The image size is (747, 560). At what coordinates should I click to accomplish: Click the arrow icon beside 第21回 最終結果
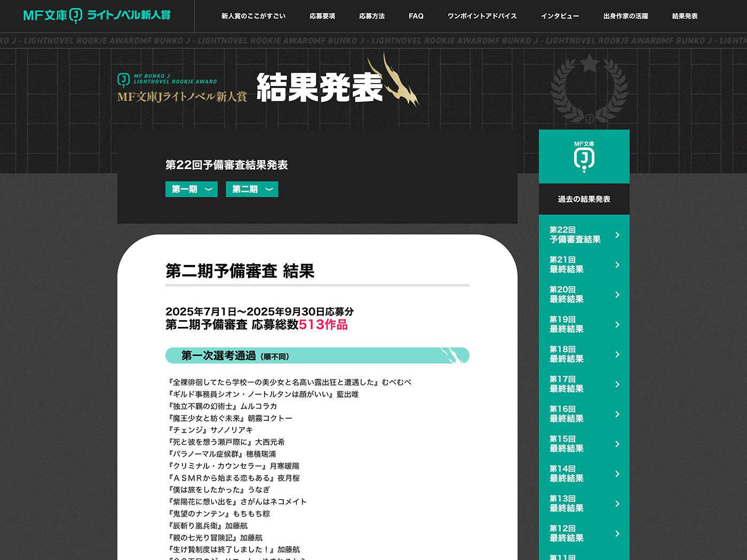tap(617, 265)
